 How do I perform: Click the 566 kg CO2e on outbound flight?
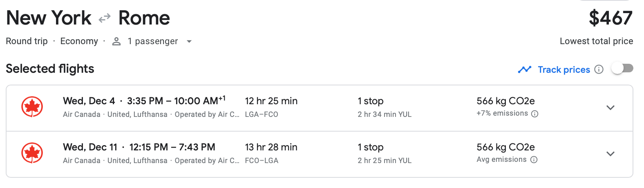tap(505, 101)
